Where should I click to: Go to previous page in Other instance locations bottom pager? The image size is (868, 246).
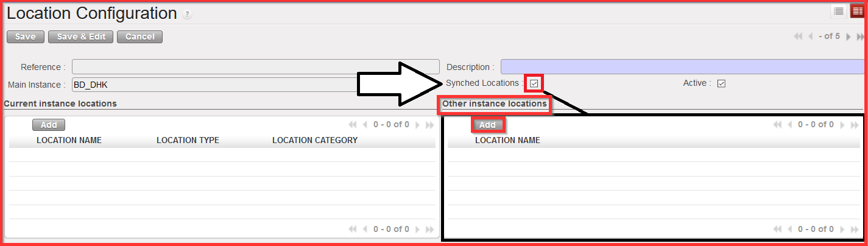(789, 230)
